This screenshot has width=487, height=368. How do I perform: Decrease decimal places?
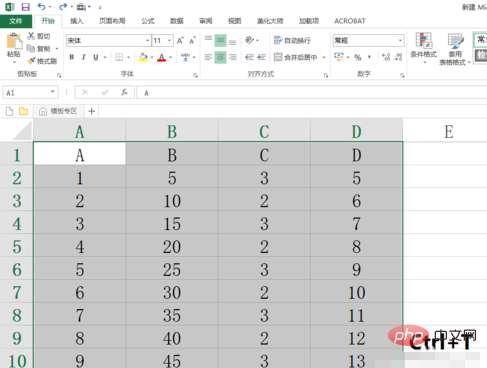(398, 57)
